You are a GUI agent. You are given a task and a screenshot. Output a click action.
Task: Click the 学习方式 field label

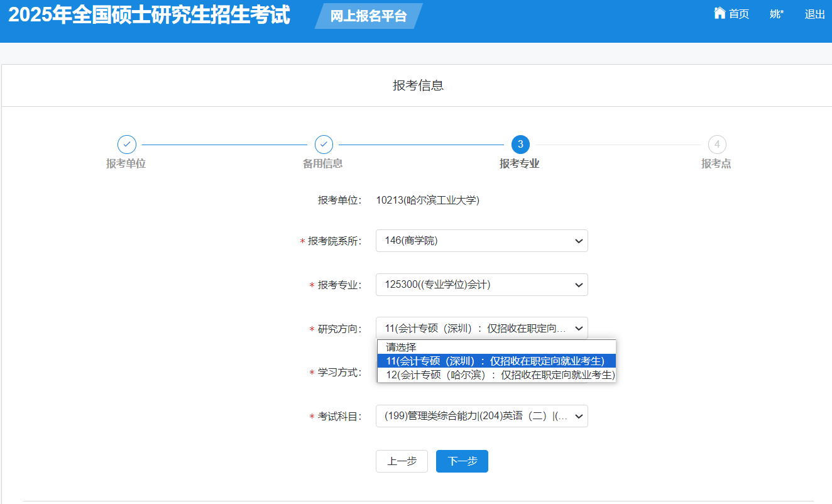[x=339, y=372]
